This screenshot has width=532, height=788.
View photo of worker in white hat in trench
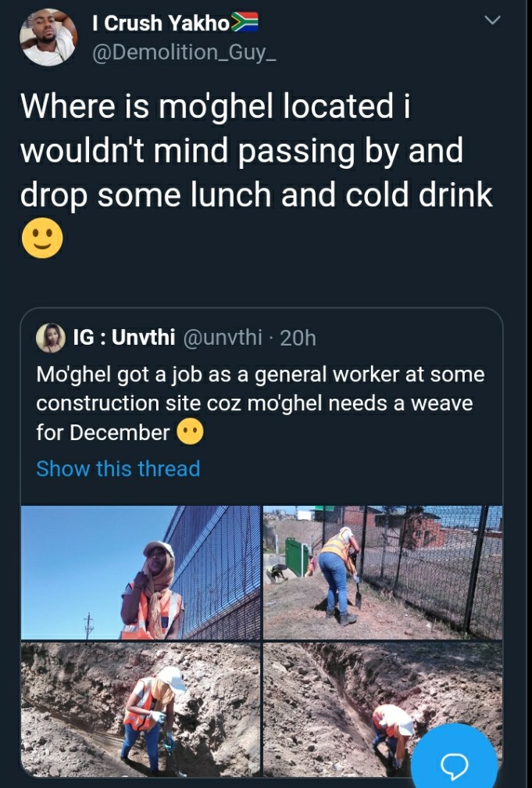coord(141,710)
